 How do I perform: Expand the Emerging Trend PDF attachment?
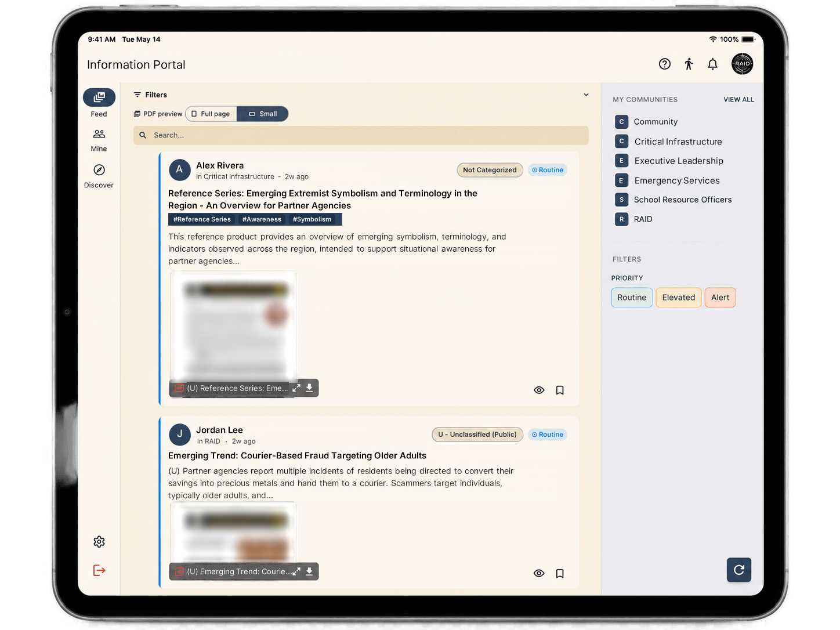[x=296, y=571]
